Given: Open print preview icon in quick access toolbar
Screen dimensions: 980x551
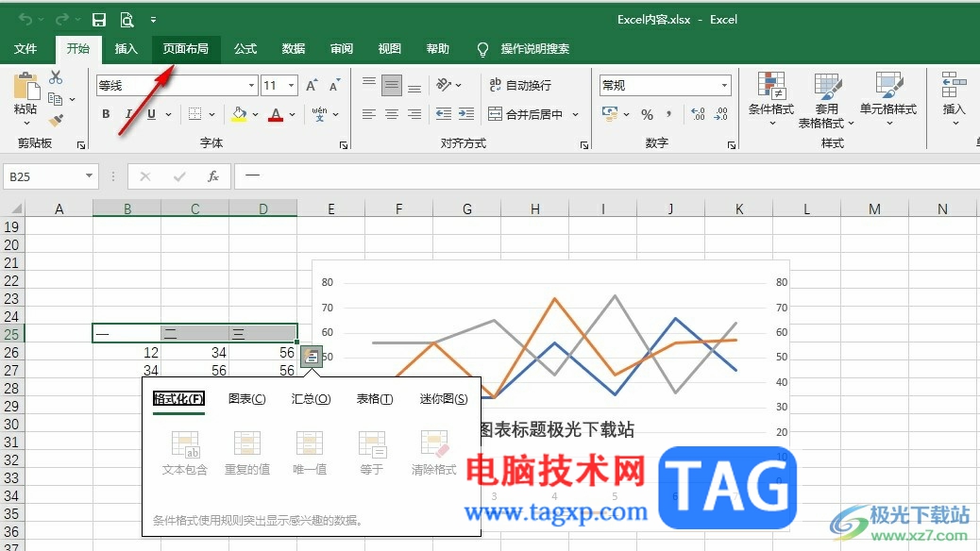Looking at the screenshot, I should click(x=127, y=20).
